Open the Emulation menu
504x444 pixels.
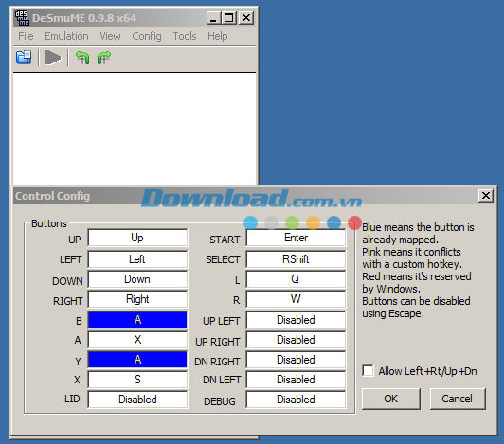coord(66,36)
